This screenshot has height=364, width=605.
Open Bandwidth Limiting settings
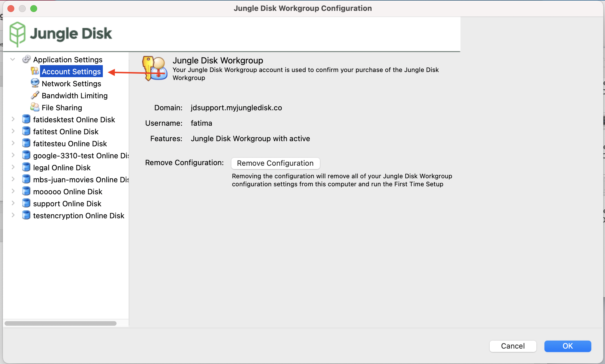75,95
